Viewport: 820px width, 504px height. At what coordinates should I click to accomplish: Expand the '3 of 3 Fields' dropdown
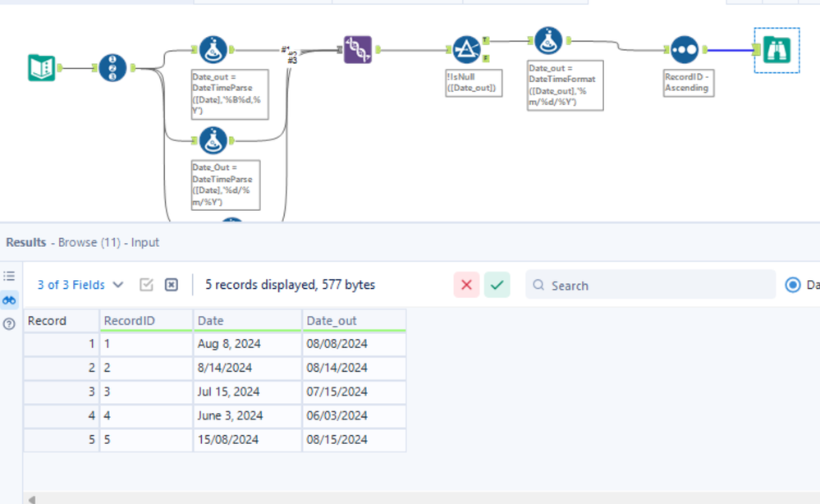click(80, 285)
